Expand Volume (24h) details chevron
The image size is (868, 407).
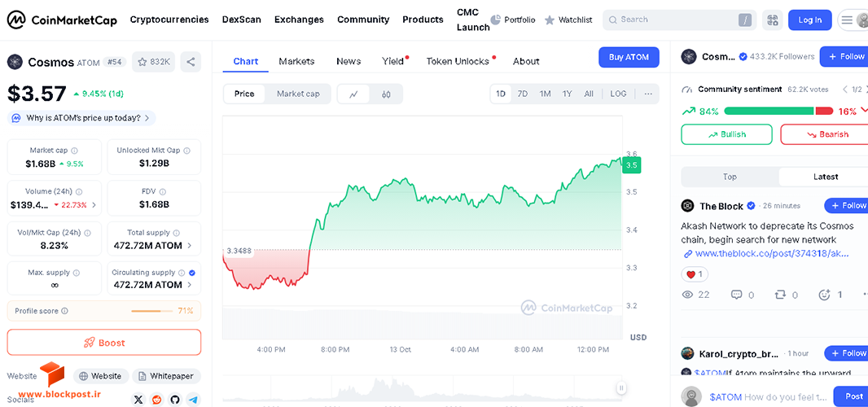click(x=94, y=205)
